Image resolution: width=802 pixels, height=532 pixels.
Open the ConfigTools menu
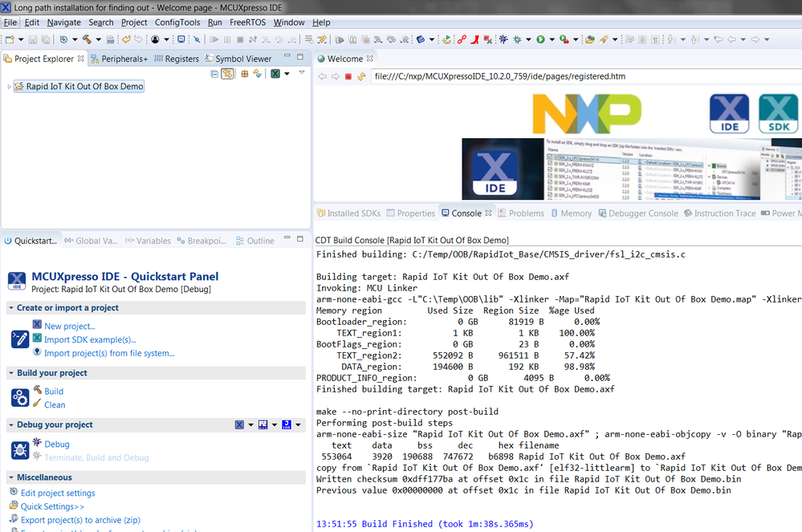click(x=177, y=22)
